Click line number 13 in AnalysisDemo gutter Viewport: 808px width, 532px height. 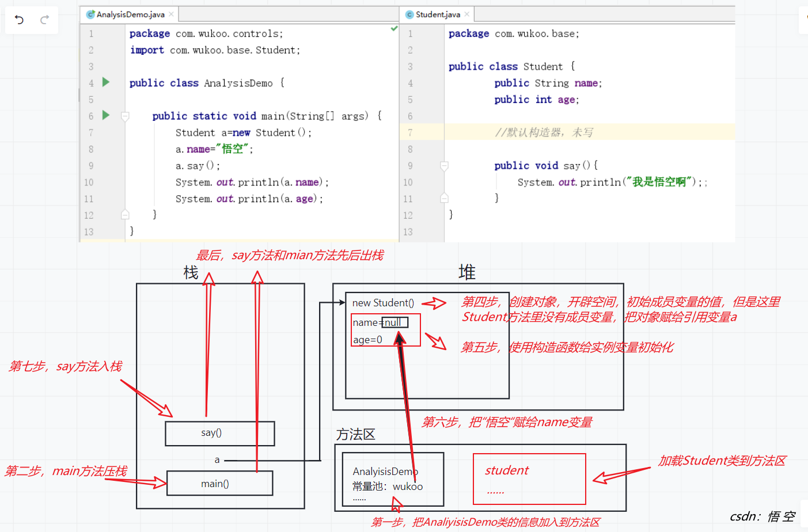click(89, 231)
